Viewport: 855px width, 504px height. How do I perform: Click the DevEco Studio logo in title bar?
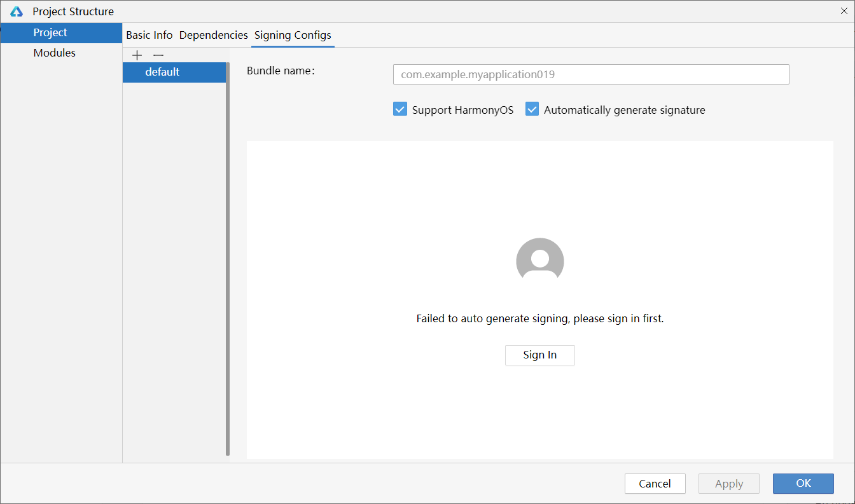(x=17, y=11)
